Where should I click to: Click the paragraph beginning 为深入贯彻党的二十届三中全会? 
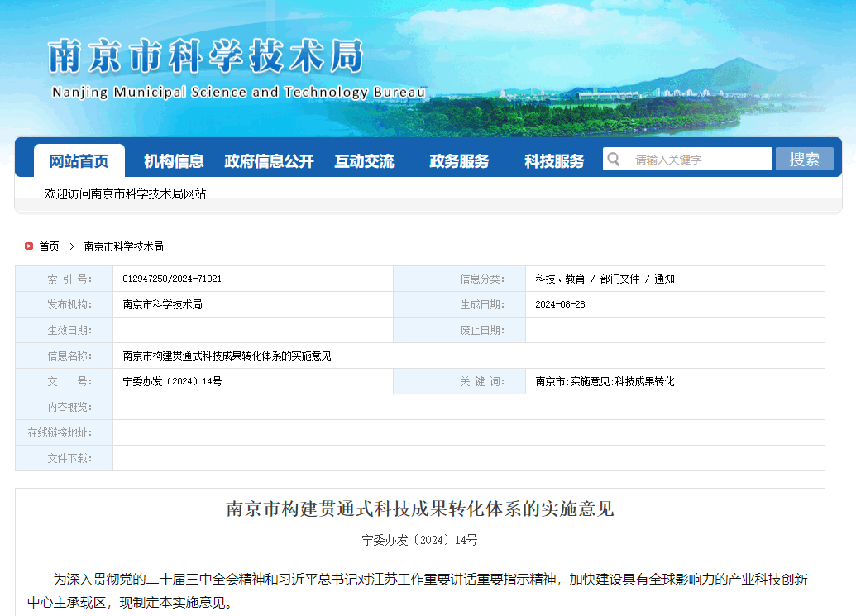418,591
